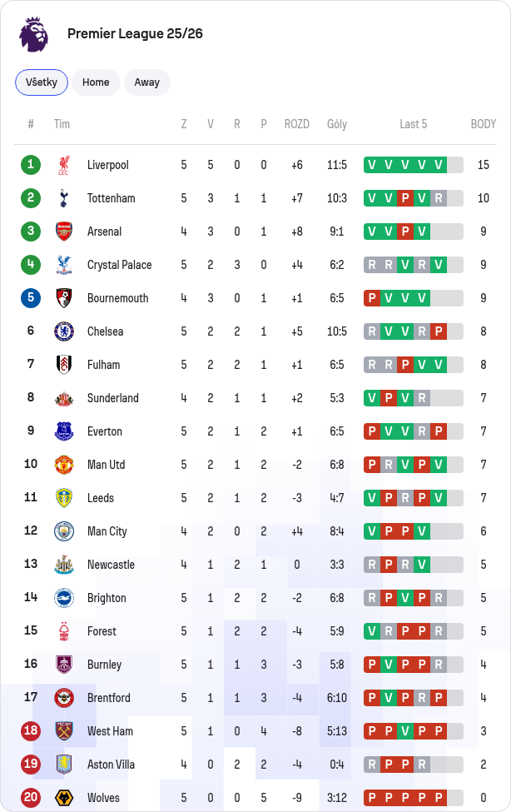Open the Crystal Palace team link

[120, 265]
